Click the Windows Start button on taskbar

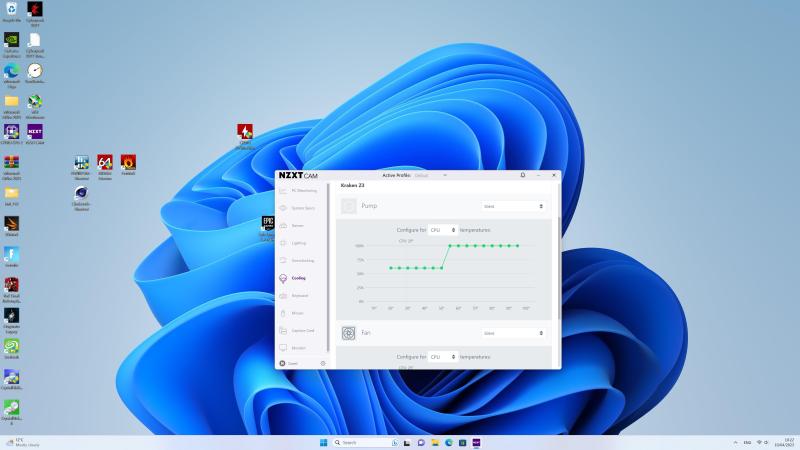[322, 442]
